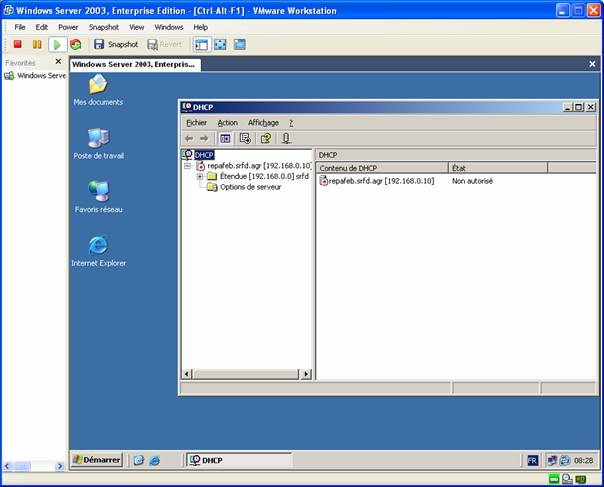Click the 08:28 taskbar clock

[583, 460]
